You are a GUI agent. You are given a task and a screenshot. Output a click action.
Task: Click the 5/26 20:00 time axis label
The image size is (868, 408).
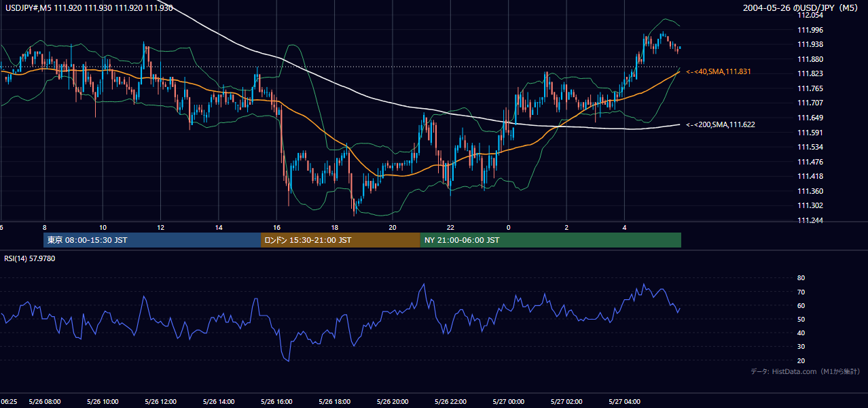[x=393, y=402]
